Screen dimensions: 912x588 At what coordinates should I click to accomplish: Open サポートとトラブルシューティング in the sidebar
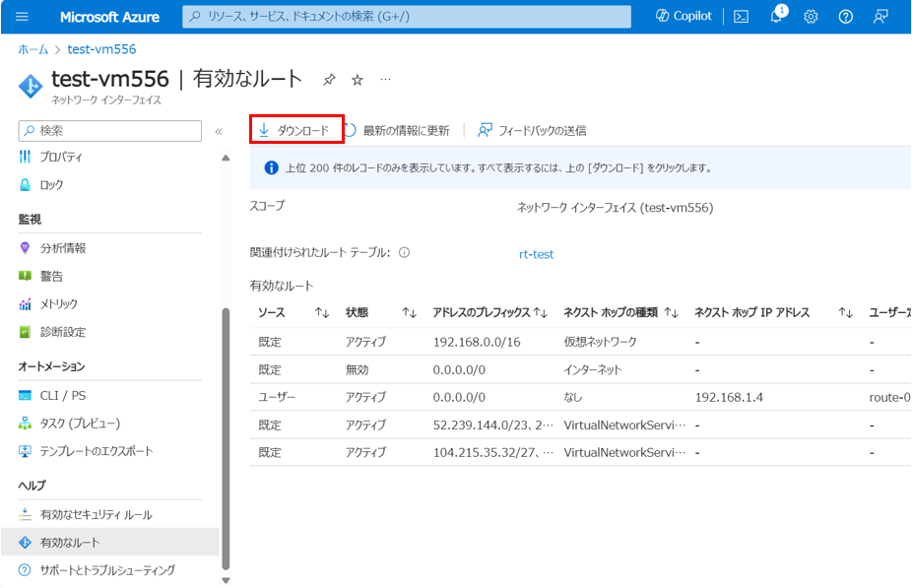coord(107,570)
